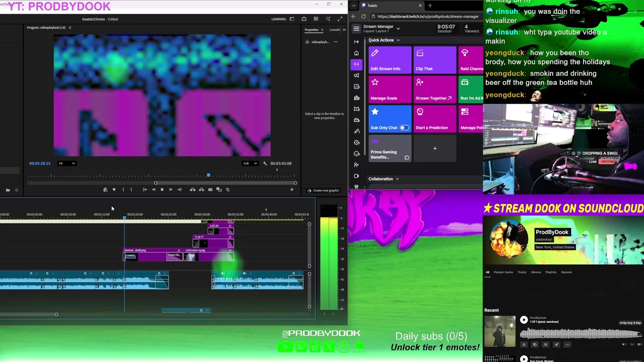Click the 1 Of 1 track waveform
This screenshot has height=362, width=644.
(580, 334)
